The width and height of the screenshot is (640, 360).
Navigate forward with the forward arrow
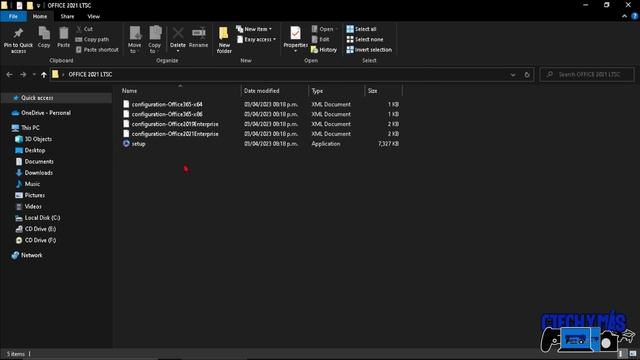click(x=23, y=75)
